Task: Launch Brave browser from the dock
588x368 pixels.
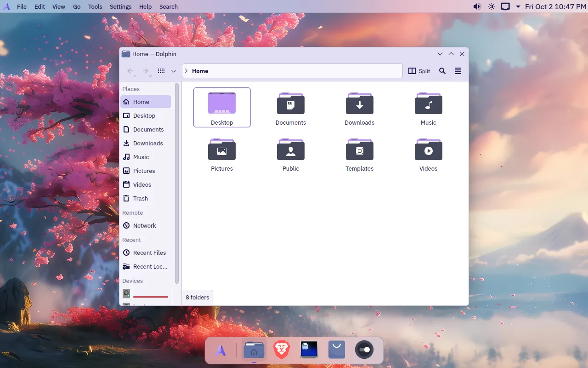Action: coord(282,350)
